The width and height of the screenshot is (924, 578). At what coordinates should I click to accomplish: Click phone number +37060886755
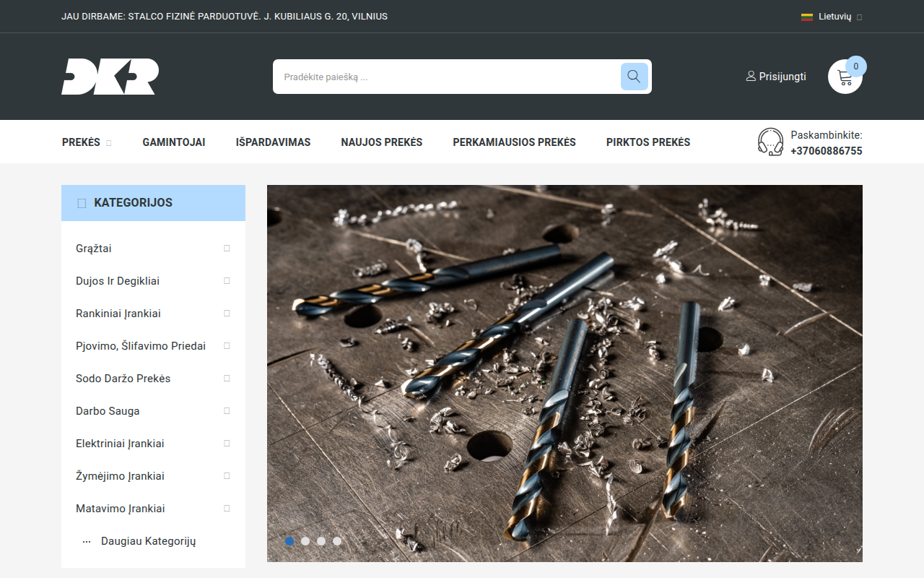tap(827, 151)
